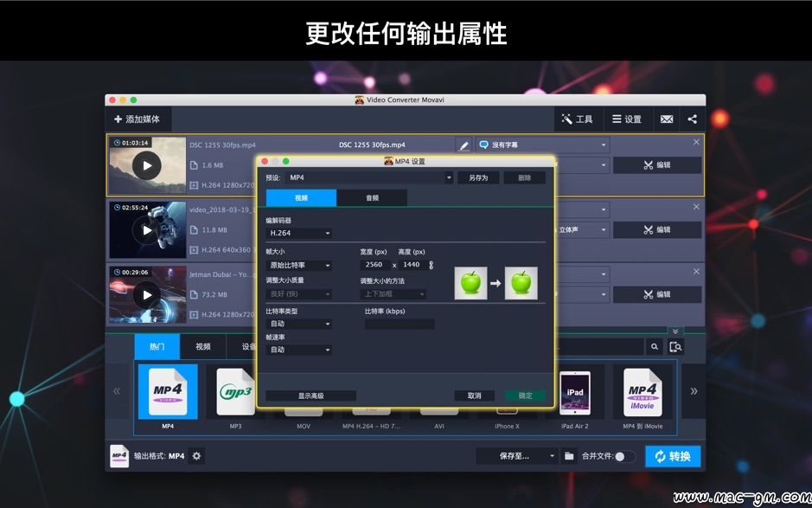Click the 比特率 (kbps) input field
The image size is (812, 508).
pos(400,324)
